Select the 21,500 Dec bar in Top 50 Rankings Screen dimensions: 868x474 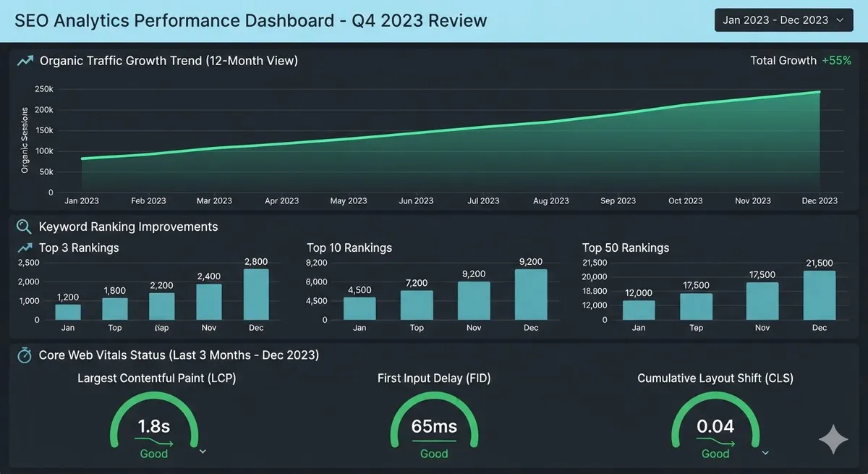820,295
